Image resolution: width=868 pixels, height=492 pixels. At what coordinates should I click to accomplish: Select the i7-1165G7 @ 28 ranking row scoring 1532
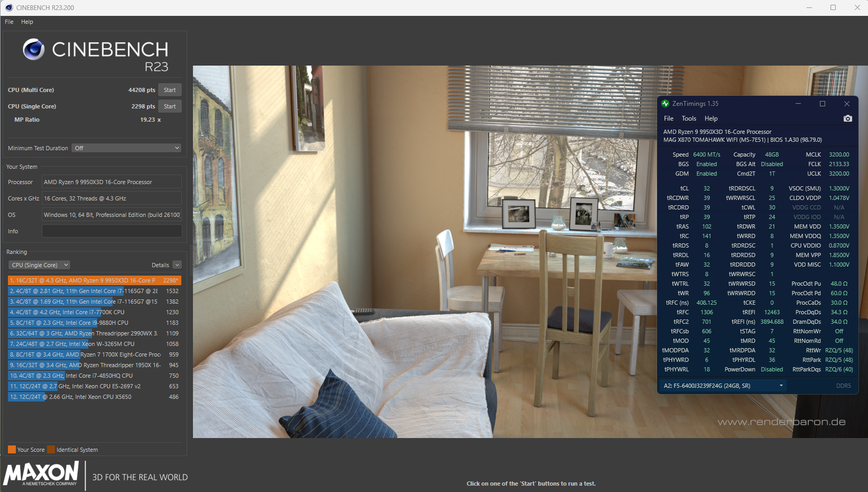pos(95,291)
